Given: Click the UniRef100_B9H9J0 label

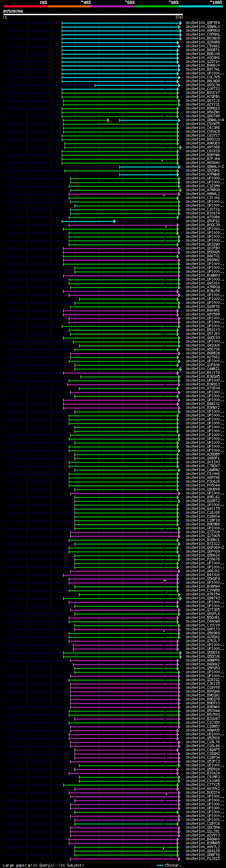Looking at the screenshot, I should point(203,66).
